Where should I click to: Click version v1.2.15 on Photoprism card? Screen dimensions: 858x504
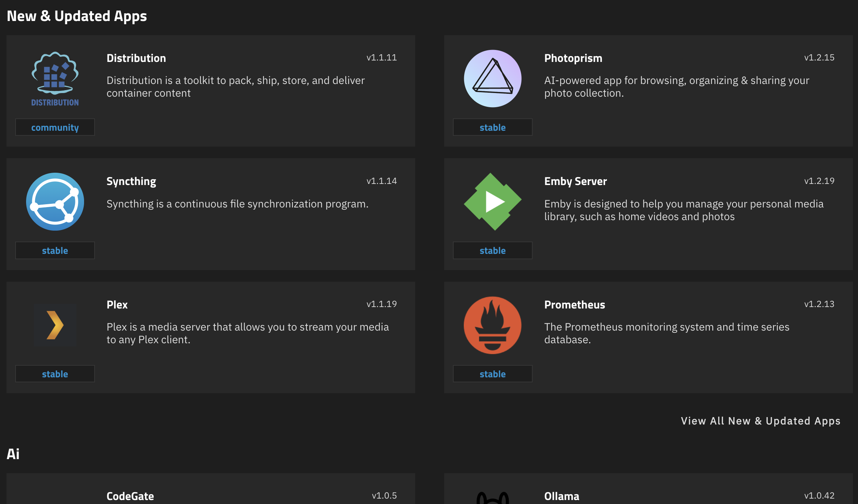pos(819,58)
